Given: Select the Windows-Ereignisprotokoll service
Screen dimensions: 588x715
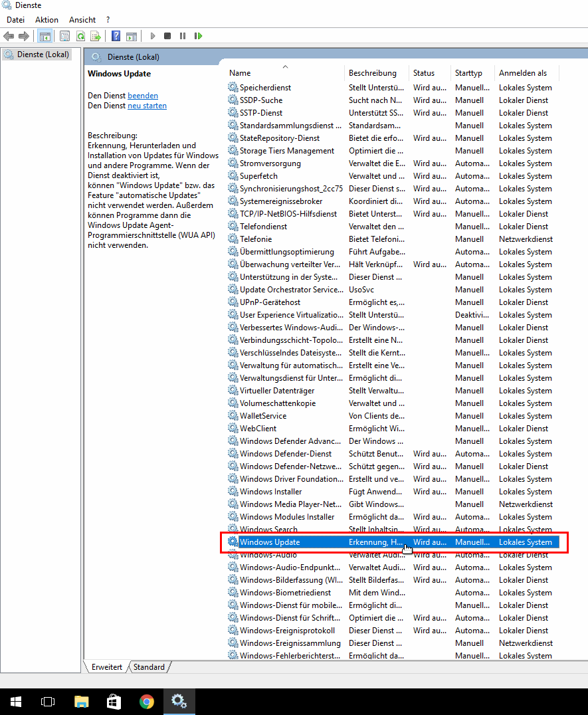Looking at the screenshot, I should point(393,630).
